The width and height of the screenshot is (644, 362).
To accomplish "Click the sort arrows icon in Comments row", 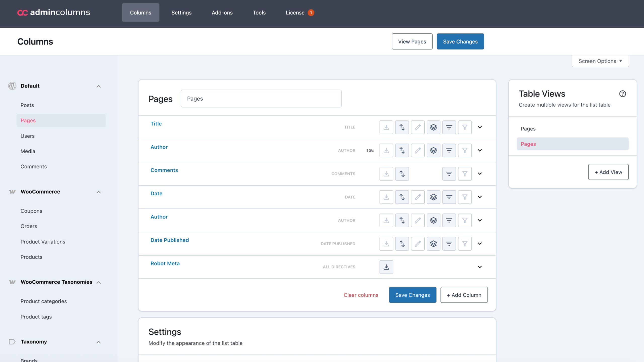I will pyautogui.click(x=402, y=174).
